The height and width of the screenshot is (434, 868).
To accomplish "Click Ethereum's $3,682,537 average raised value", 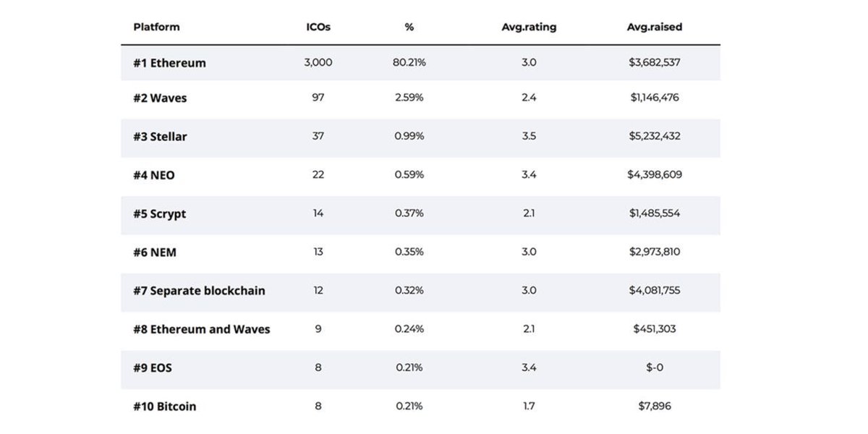I will click(x=655, y=62).
